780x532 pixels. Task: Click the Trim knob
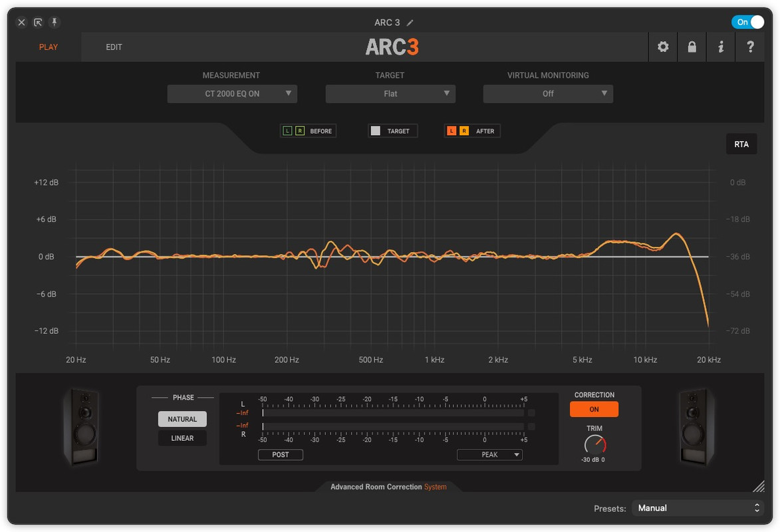click(594, 444)
